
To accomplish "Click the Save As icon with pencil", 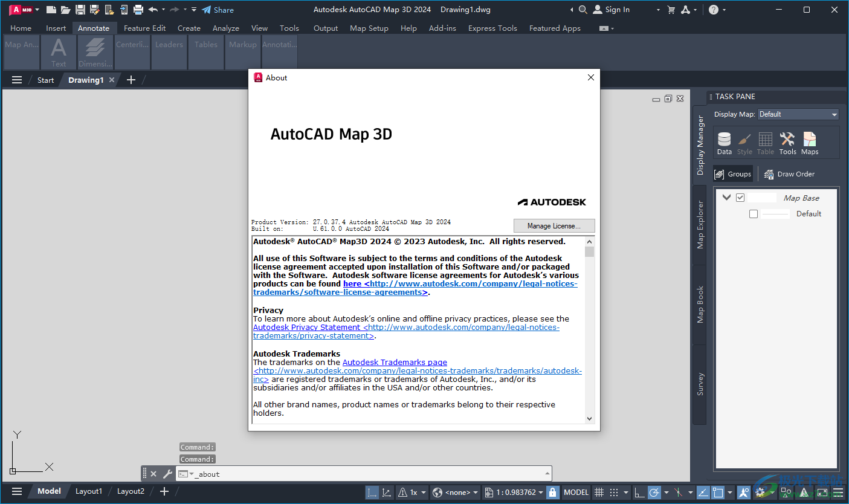I will click(94, 10).
